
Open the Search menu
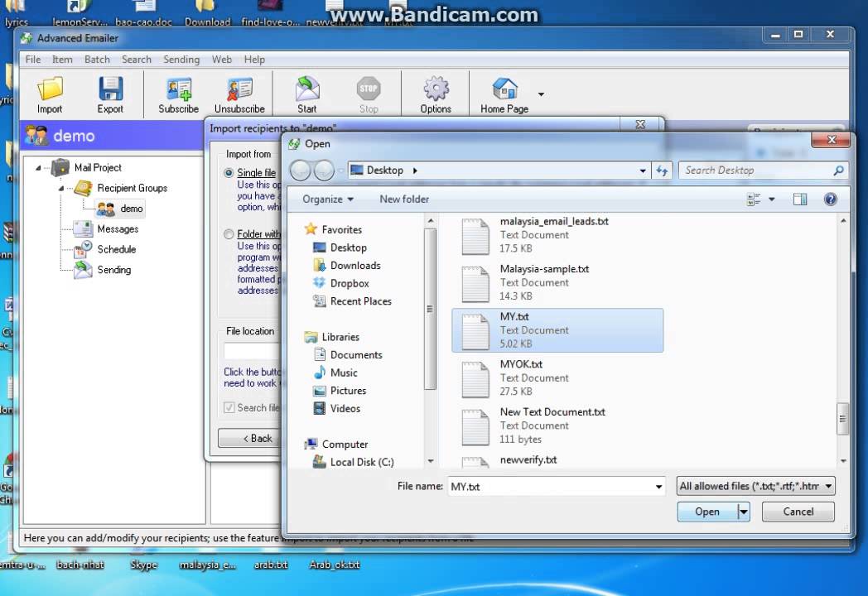coord(136,60)
